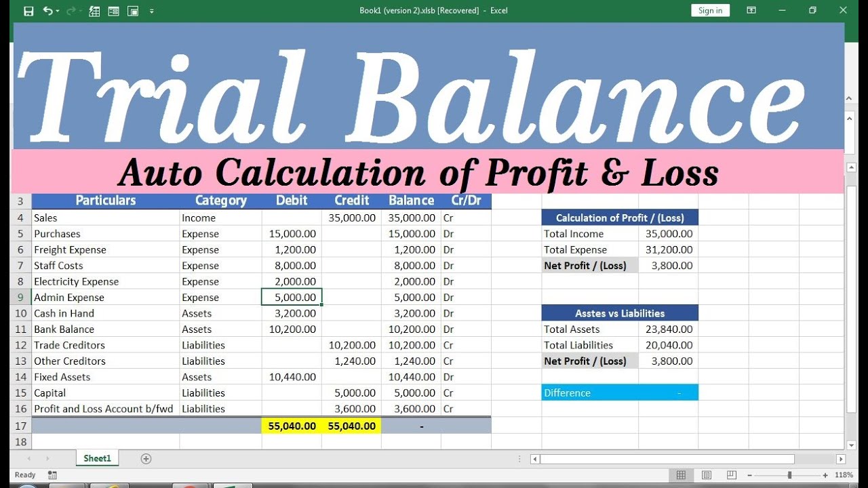868x488 pixels.
Task: Open Customize Quick Access Toolbar dropdown
Action: 151,11
